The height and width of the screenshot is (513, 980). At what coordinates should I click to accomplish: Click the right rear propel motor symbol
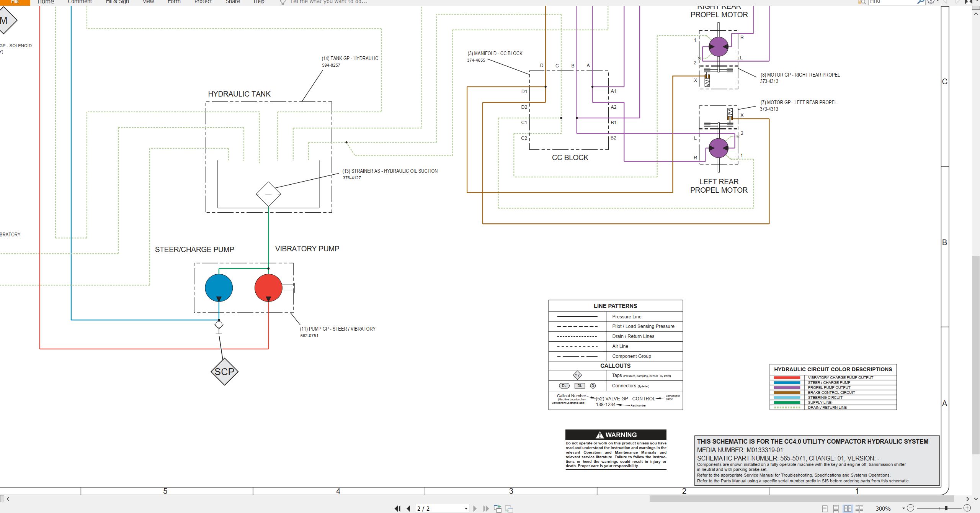pos(719,47)
